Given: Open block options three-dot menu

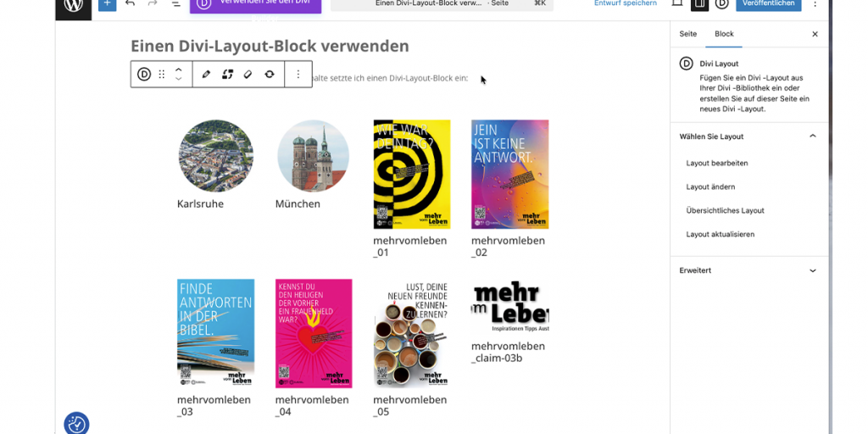Looking at the screenshot, I should pos(298,75).
